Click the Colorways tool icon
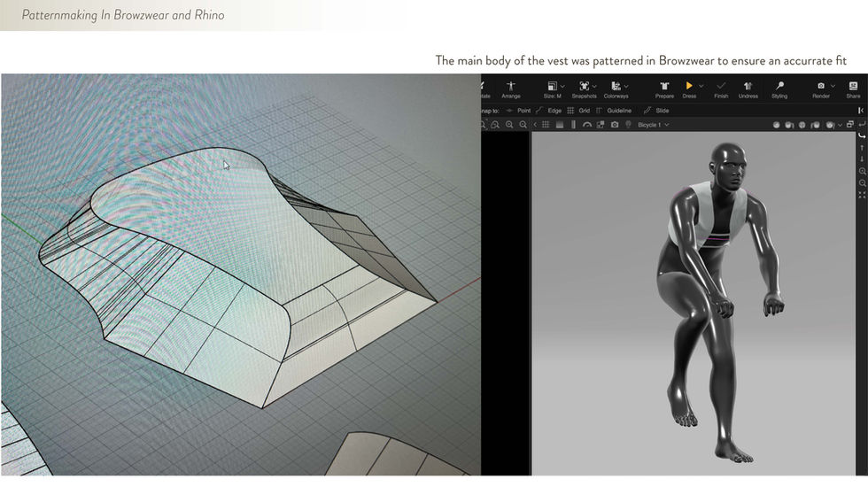The image size is (868, 487). click(616, 87)
